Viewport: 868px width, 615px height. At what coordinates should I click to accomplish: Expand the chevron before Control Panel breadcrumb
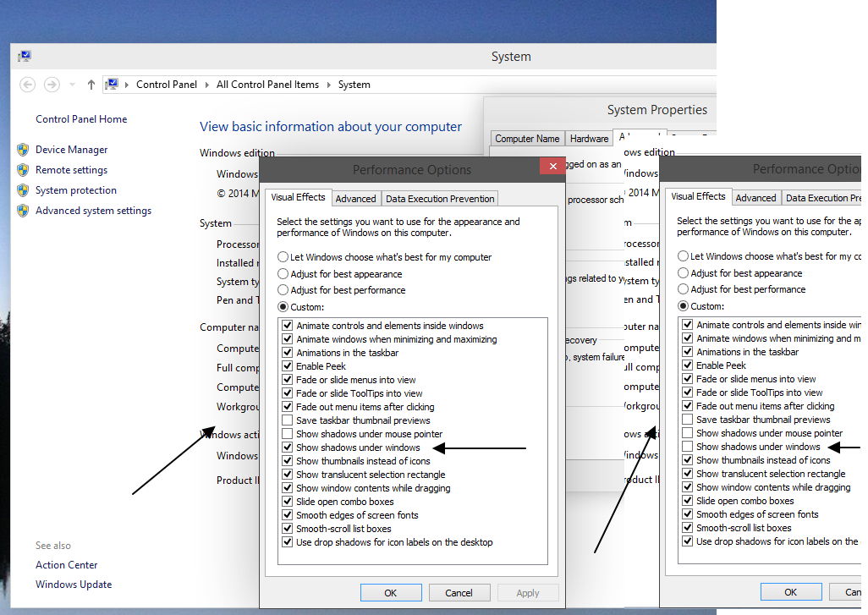click(127, 85)
